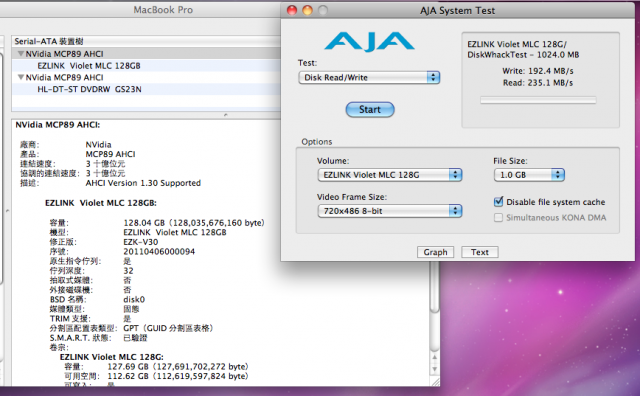Click the MacBook Pro window title bar
640x396 pixels.
(x=140, y=10)
